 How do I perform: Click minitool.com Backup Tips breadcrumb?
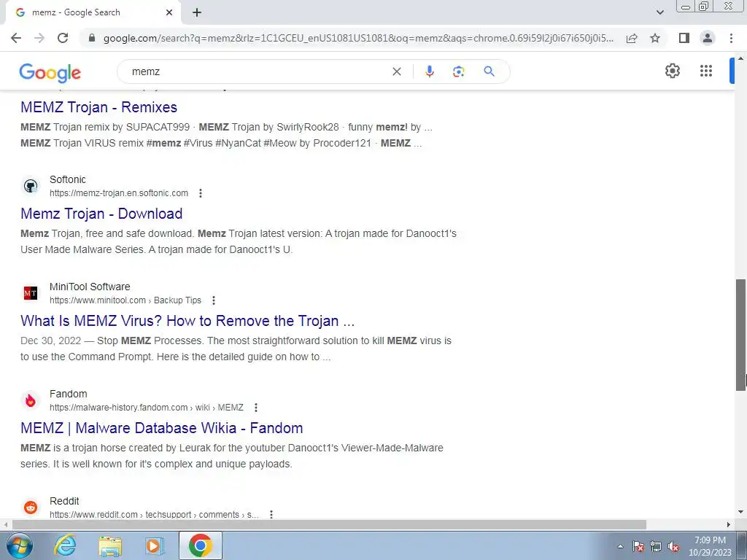125,300
